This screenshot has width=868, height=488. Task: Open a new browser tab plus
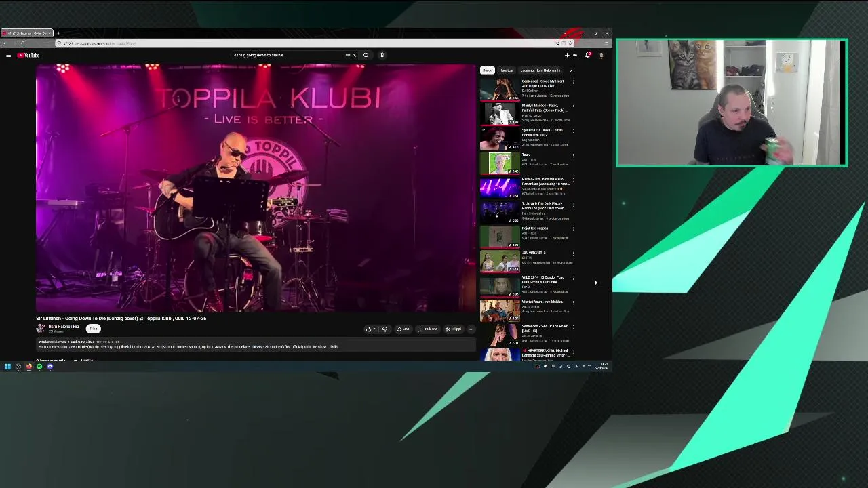point(58,33)
